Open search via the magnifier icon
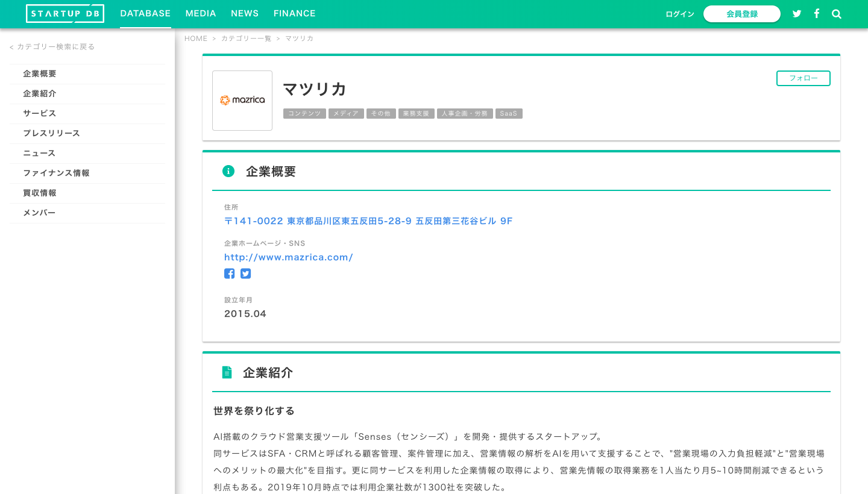Screen dimensions: 868x494 (x=837, y=14)
